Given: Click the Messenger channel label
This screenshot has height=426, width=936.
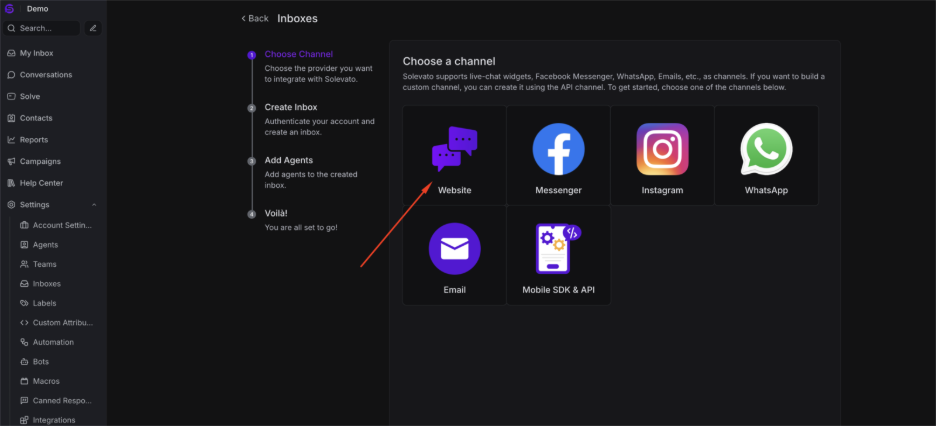Looking at the screenshot, I should point(558,190).
